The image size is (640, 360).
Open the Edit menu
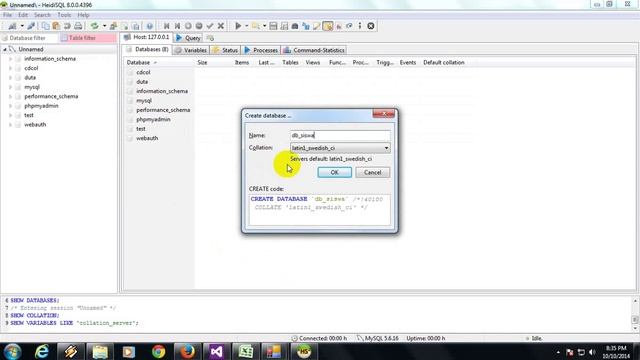coord(23,15)
